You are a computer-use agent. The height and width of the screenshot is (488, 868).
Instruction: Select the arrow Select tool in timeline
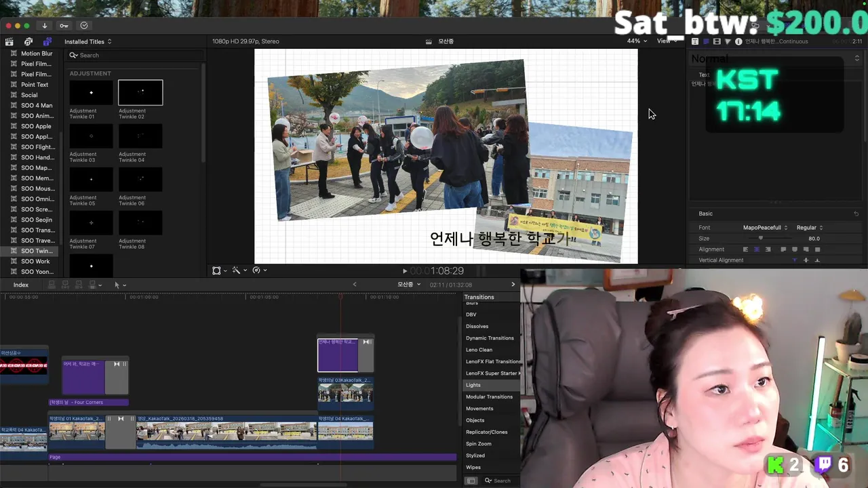(x=117, y=285)
